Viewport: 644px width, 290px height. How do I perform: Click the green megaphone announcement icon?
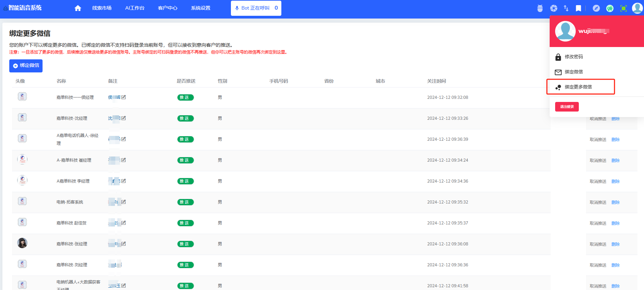(x=610, y=8)
